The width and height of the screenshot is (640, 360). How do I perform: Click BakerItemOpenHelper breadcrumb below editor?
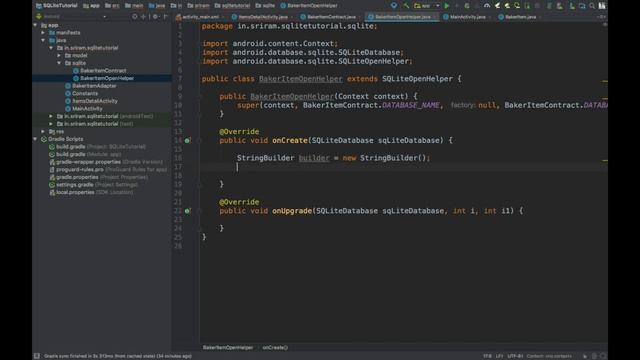pyautogui.click(x=228, y=348)
